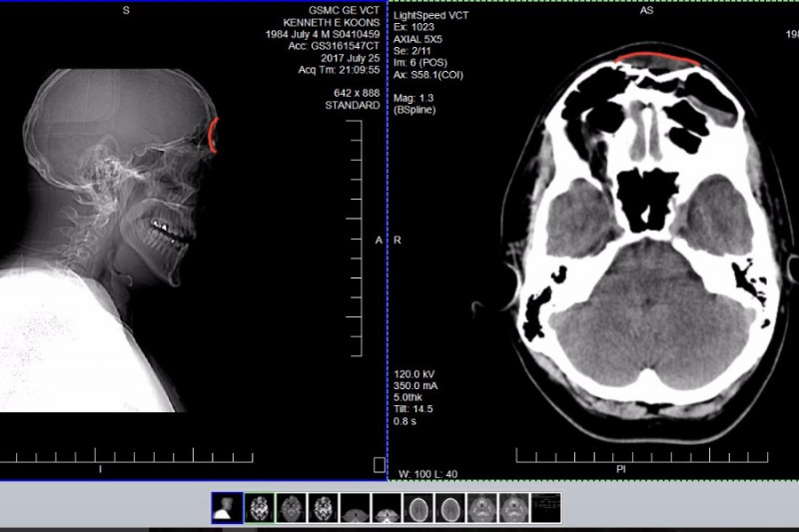The image size is (799, 532).
Task: Select the tenth thumbnail in the series strip
Action: point(514,507)
